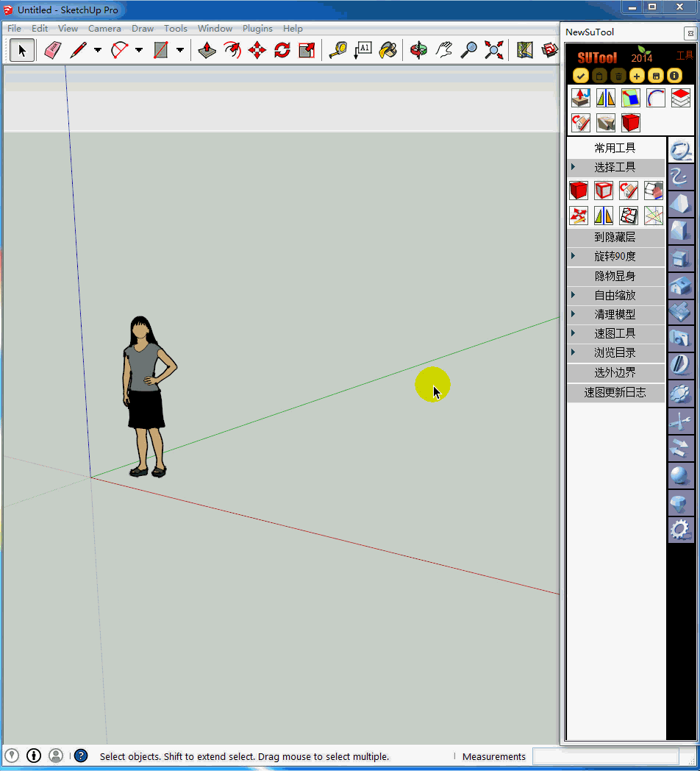Open the View menu

[68, 29]
